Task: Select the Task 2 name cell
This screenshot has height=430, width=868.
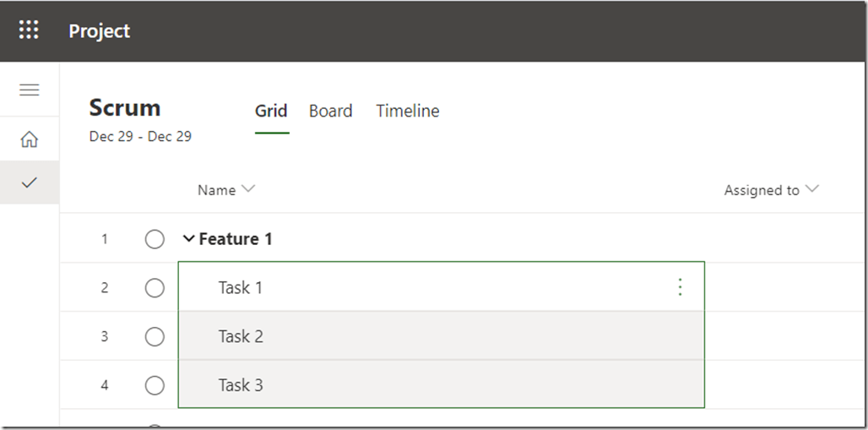Action: tap(241, 337)
